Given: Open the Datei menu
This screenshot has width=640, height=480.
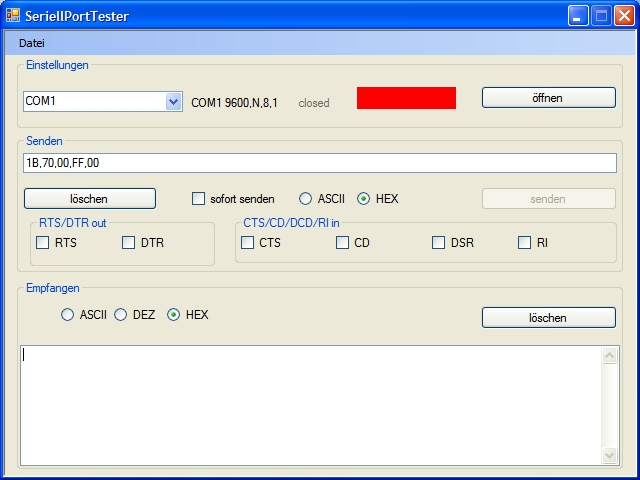Looking at the screenshot, I should point(32,43).
